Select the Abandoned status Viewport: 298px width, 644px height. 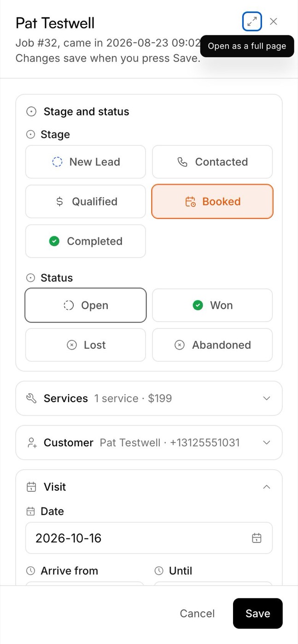click(x=212, y=345)
